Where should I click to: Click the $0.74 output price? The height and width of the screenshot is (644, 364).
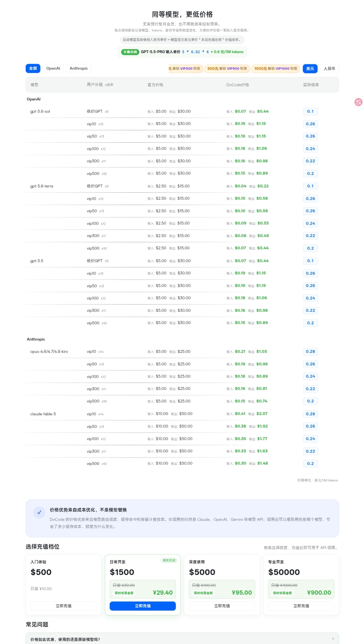(262, 401)
